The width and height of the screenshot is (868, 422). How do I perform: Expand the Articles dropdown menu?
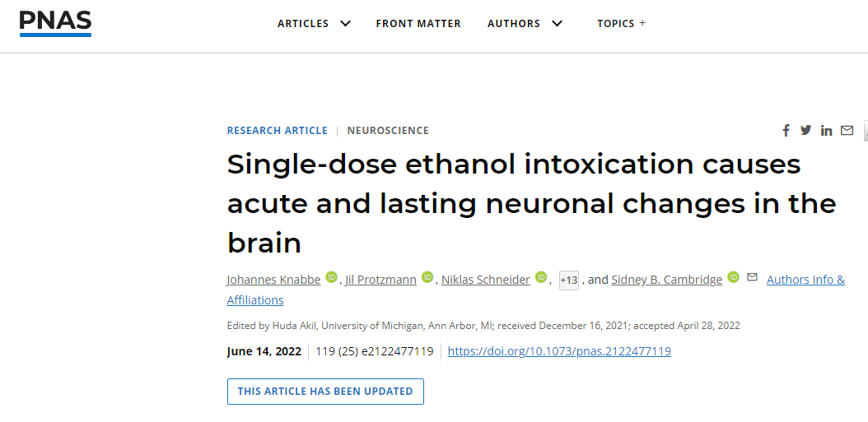point(315,24)
